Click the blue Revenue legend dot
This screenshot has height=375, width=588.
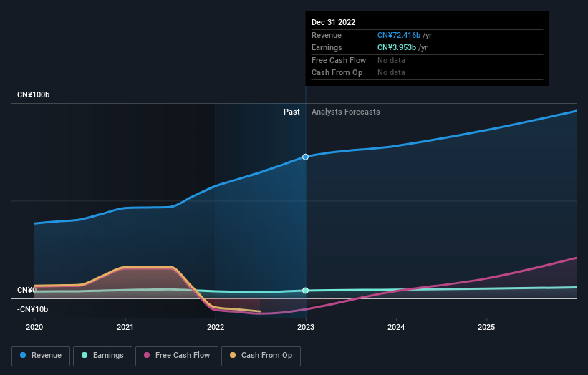point(23,355)
